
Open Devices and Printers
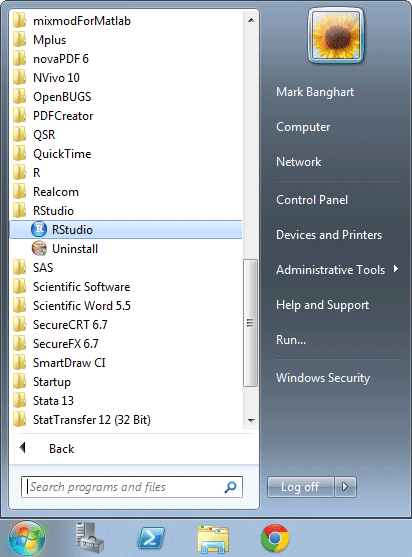pos(329,235)
